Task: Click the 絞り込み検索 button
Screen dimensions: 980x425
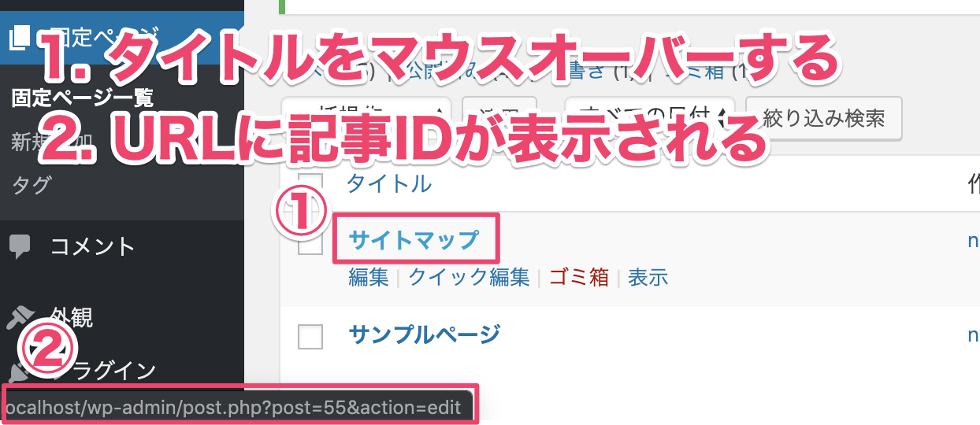Action: (x=823, y=118)
